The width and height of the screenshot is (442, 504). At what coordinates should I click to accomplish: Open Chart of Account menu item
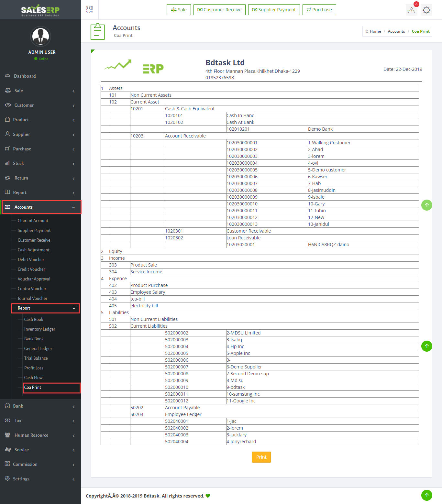[33, 221]
